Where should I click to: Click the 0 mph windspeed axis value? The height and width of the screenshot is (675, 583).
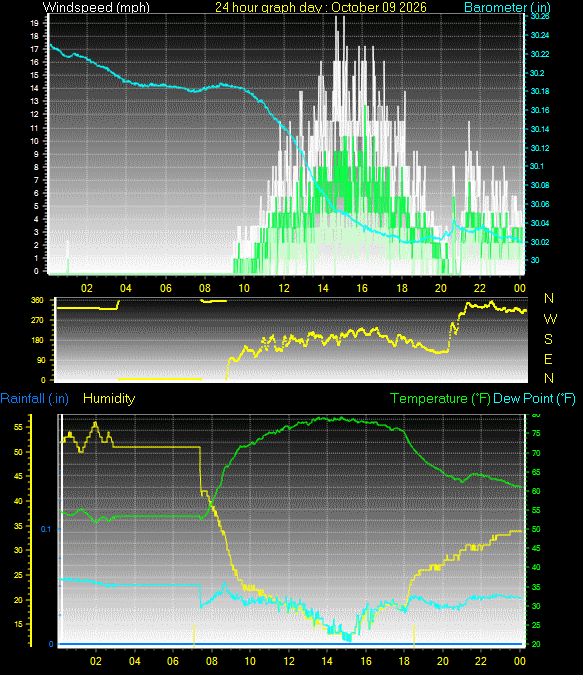pos(36,271)
